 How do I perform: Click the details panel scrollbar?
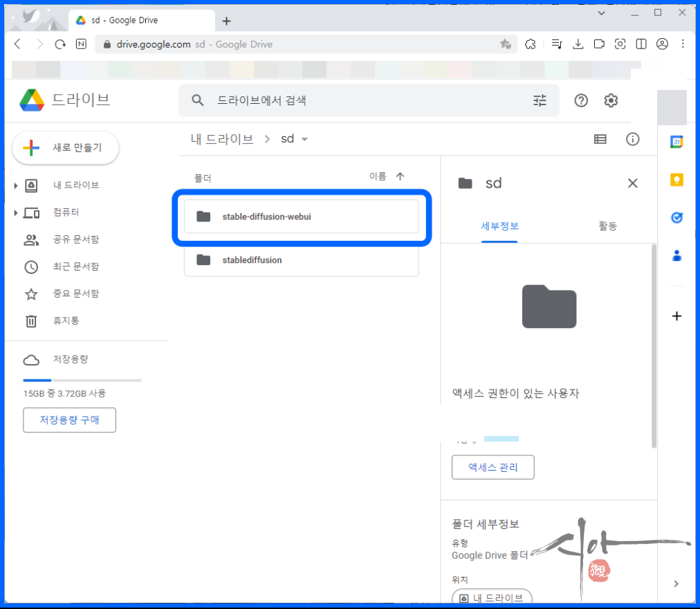click(654, 346)
